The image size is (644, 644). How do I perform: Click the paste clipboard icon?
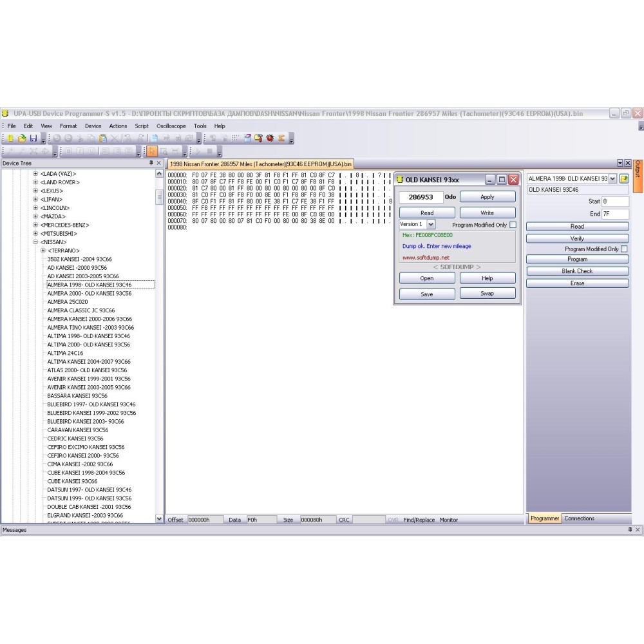pyautogui.click(x=103, y=138)
